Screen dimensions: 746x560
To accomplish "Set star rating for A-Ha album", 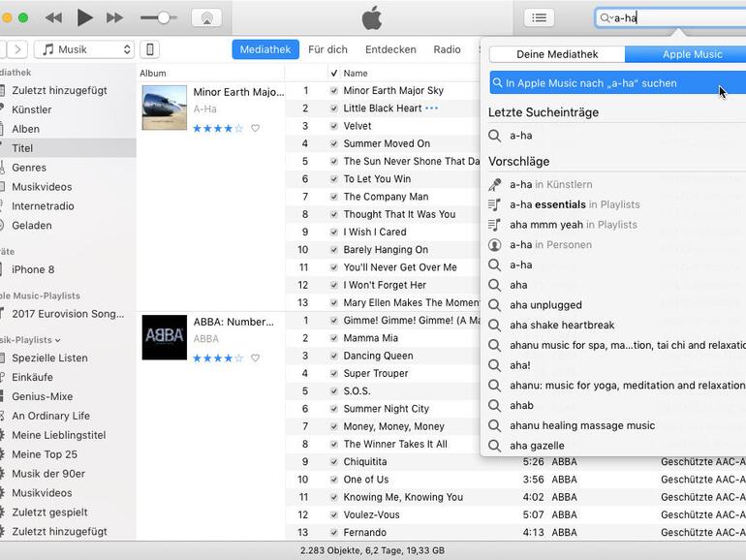I will click(x=218, y=128).
